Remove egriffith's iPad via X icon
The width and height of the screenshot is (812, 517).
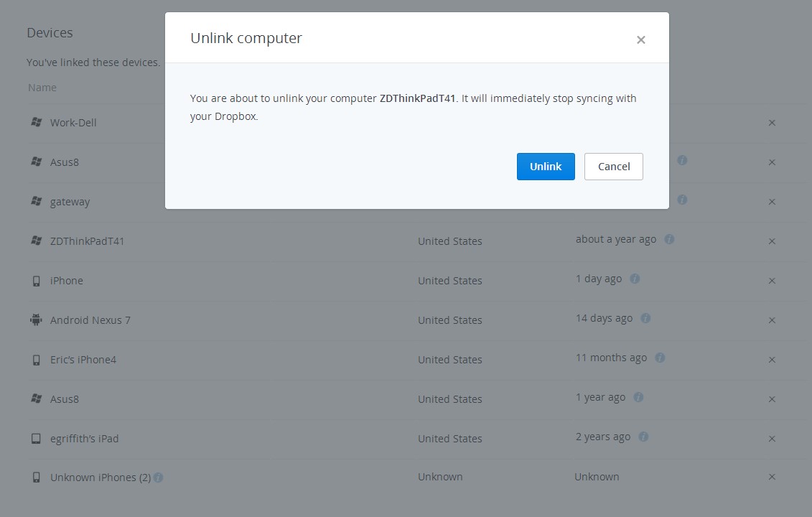(x=772, y=439)
